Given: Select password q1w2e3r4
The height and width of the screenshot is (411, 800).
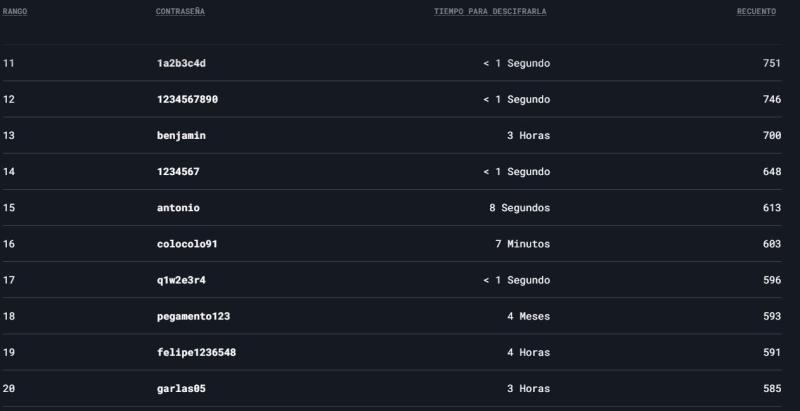Looking at the screenshot, I should pos(181,280).
